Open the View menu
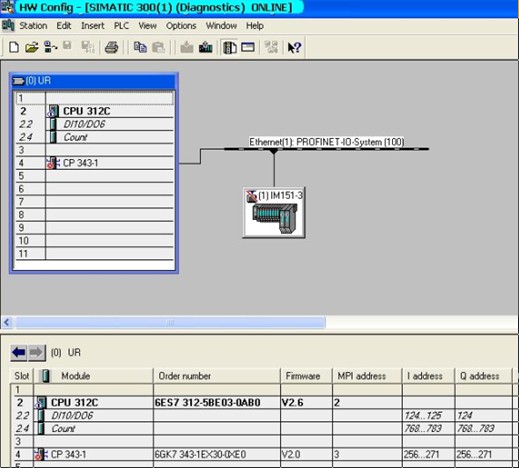This screenshot has height=468, width=519. tap(147, 26)
